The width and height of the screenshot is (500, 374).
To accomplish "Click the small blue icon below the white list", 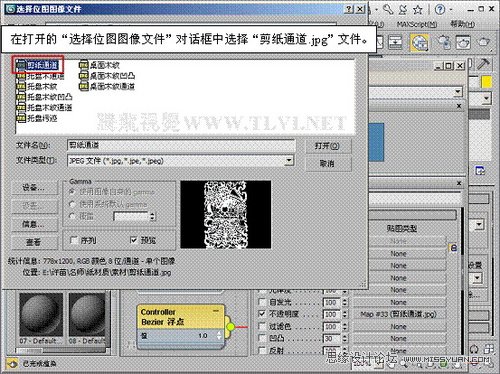I will [480, 170].
